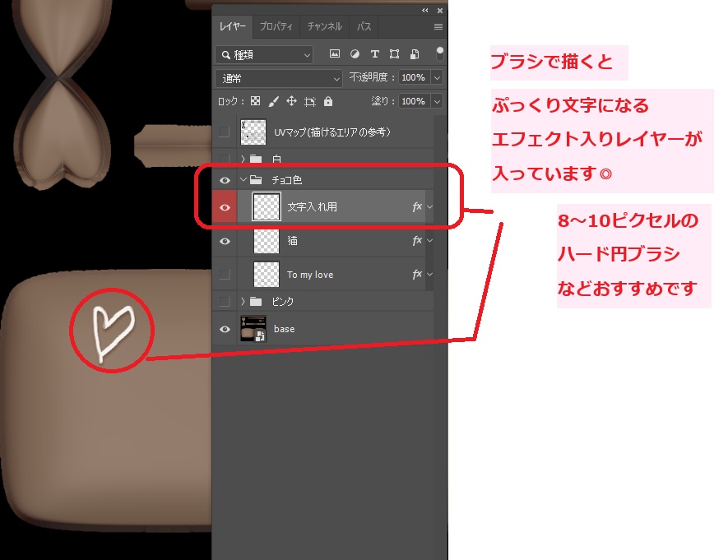Expand effects arrow on 猫 layer

(x=429, y=240)
